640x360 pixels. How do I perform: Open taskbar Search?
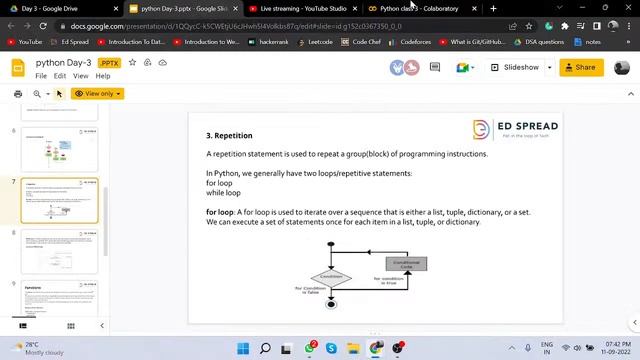265,349
